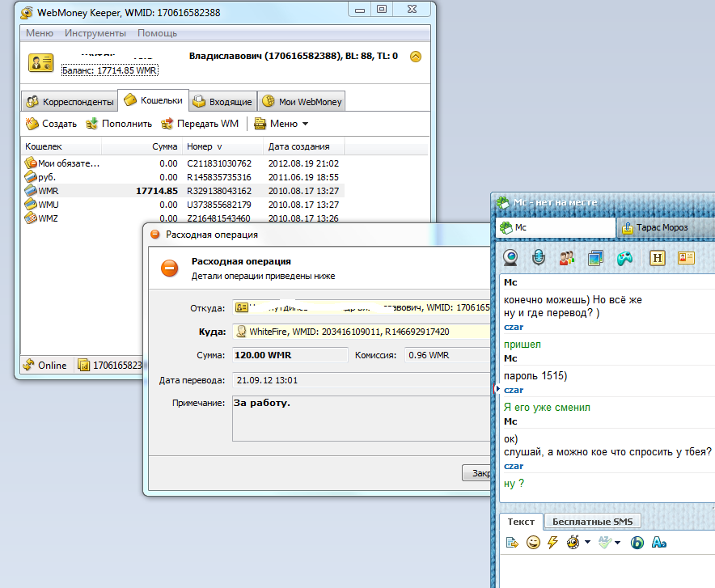Select the WMZ wallet row

[x=183, y=218]
